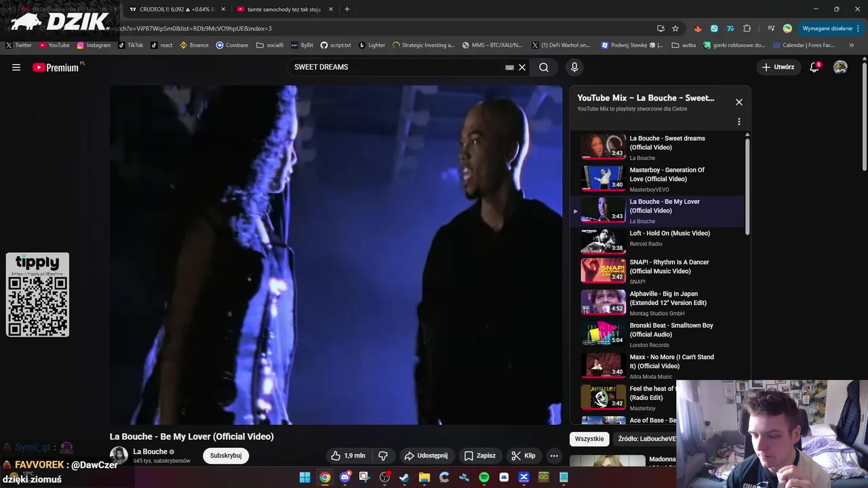Close the tamte samochody browser tab
Screen dimensions: 868x488
tap(331, 9)
